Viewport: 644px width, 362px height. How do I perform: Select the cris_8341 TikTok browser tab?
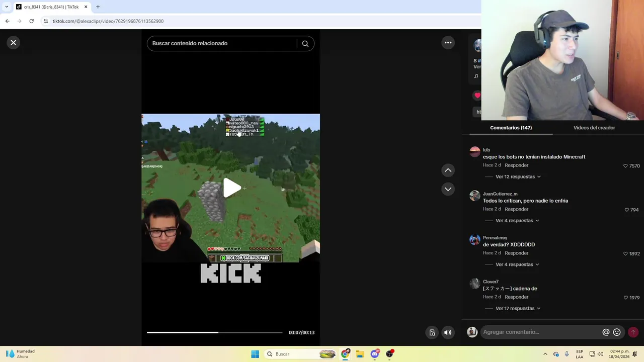pos(51,7)
